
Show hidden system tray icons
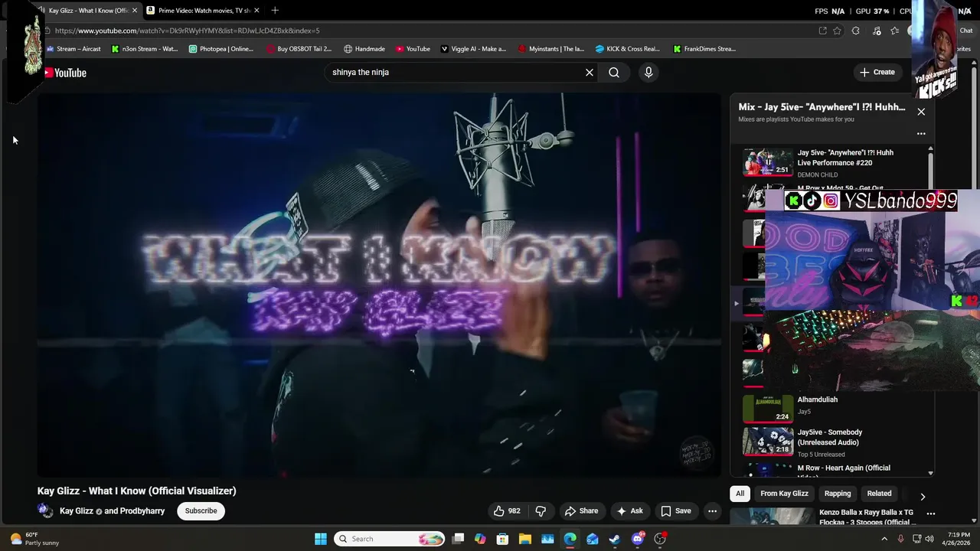[x=884, y=539]
